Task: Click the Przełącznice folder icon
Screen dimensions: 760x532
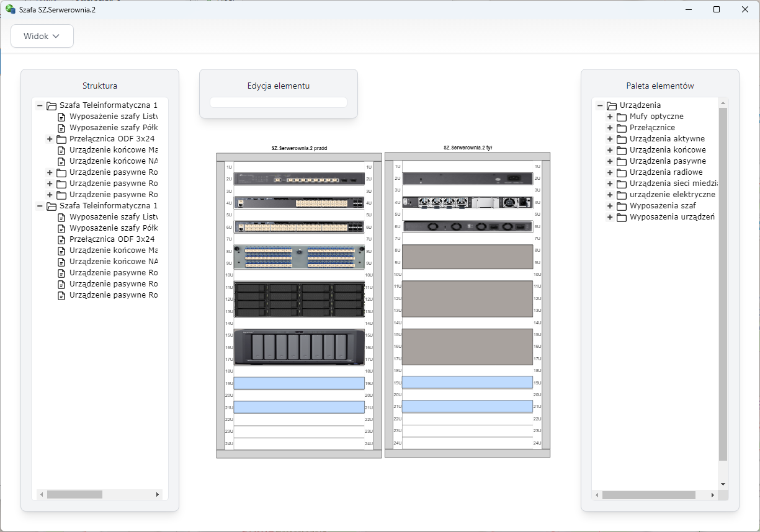Action: (622, 128)
